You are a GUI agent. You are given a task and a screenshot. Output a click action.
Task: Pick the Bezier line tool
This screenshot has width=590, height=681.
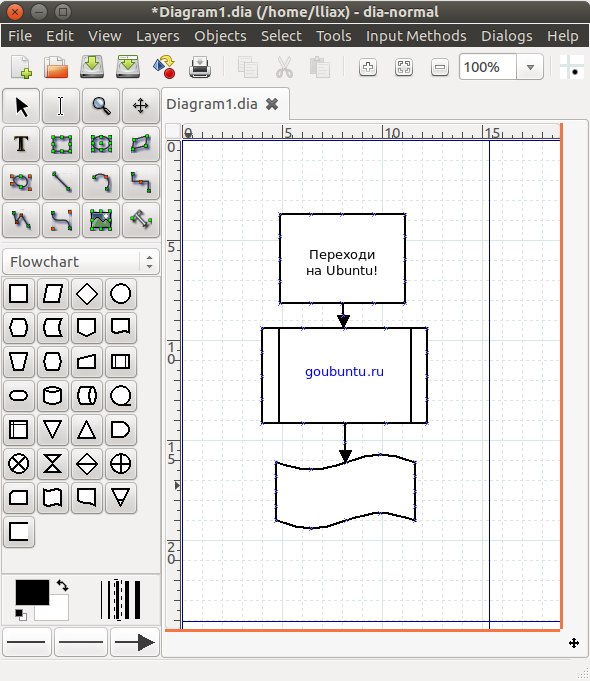click(x=61, y=220)
